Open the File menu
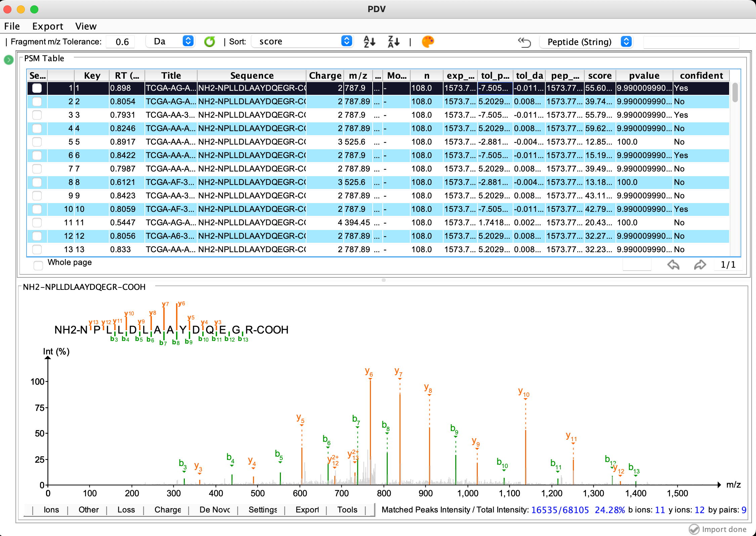This screenshot has height=536, width=756. pyautogui.click(x=12, y=26)
